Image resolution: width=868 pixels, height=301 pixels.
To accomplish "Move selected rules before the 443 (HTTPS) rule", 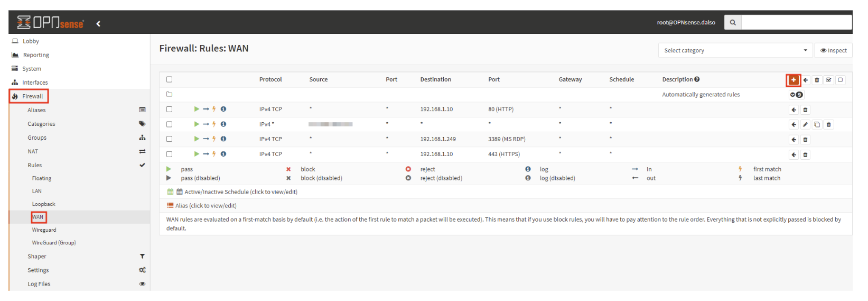I will (794, 155).
